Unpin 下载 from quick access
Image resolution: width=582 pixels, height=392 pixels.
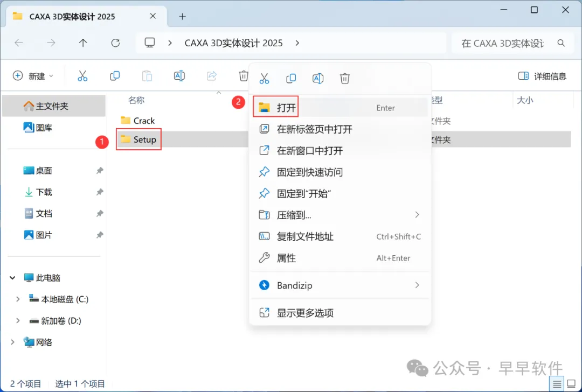point(100,192)
